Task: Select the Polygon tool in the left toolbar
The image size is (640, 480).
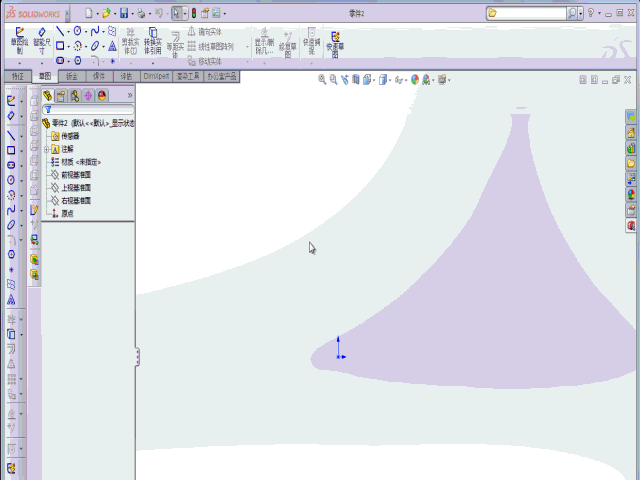Action: pyautogui.click(x=11, y=255)
